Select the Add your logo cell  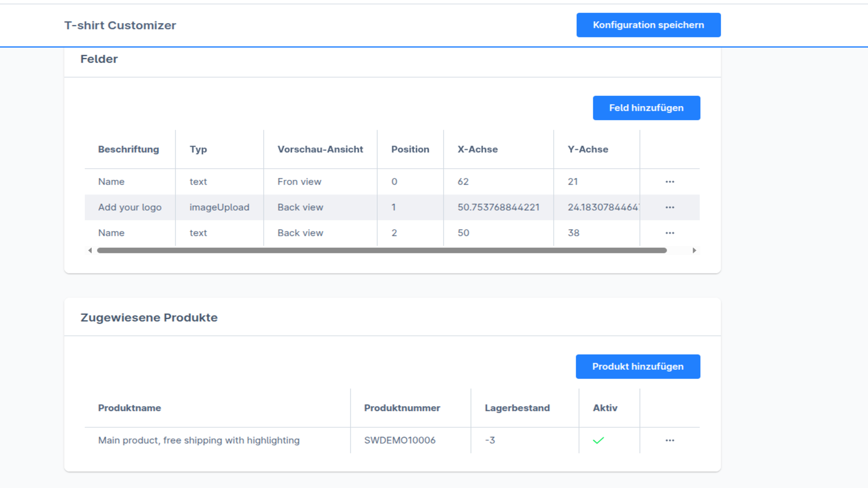(x=130, y=207)
